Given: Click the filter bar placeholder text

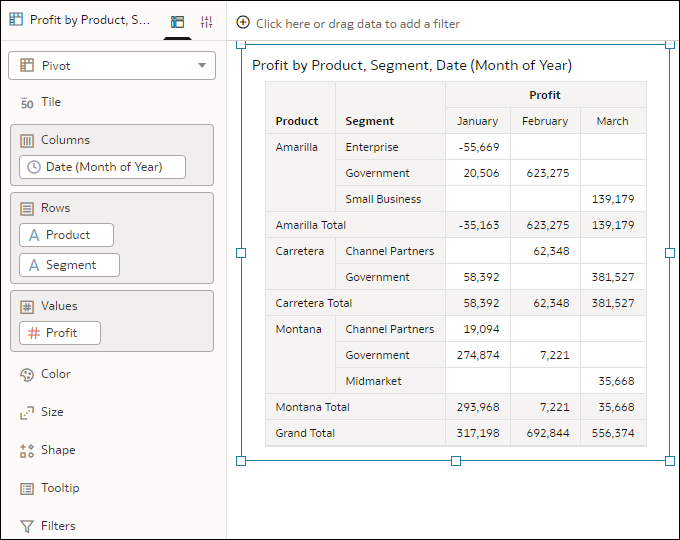Looking at the screenshot, I should coord(358,23).
